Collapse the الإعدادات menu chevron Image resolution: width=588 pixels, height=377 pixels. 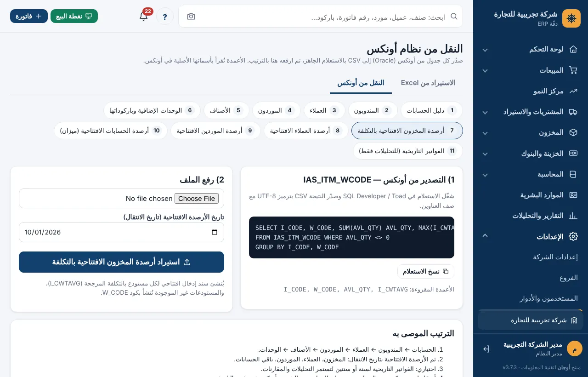click(x=485, y=235)
